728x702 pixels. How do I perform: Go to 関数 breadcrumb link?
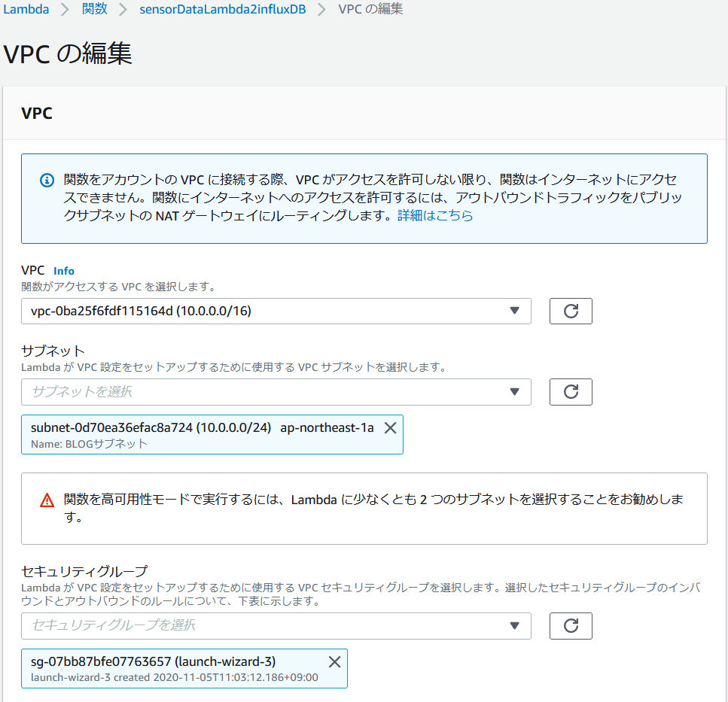click(x=95, y=9)
